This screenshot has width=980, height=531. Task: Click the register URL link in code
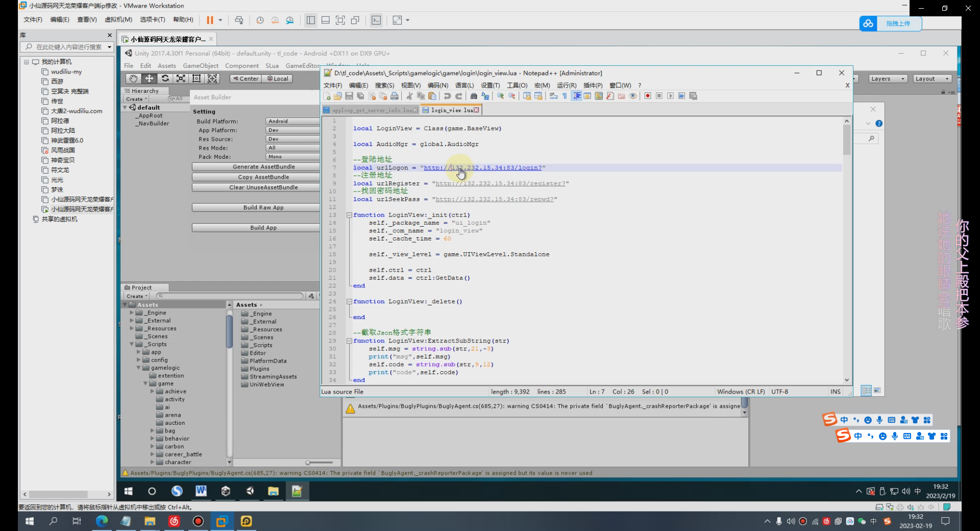point(500,183)
